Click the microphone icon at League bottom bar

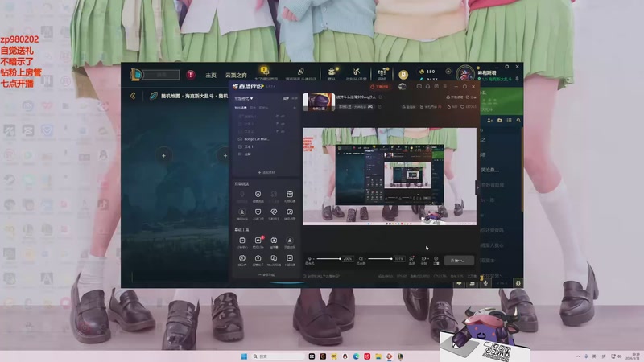point(485,283)
